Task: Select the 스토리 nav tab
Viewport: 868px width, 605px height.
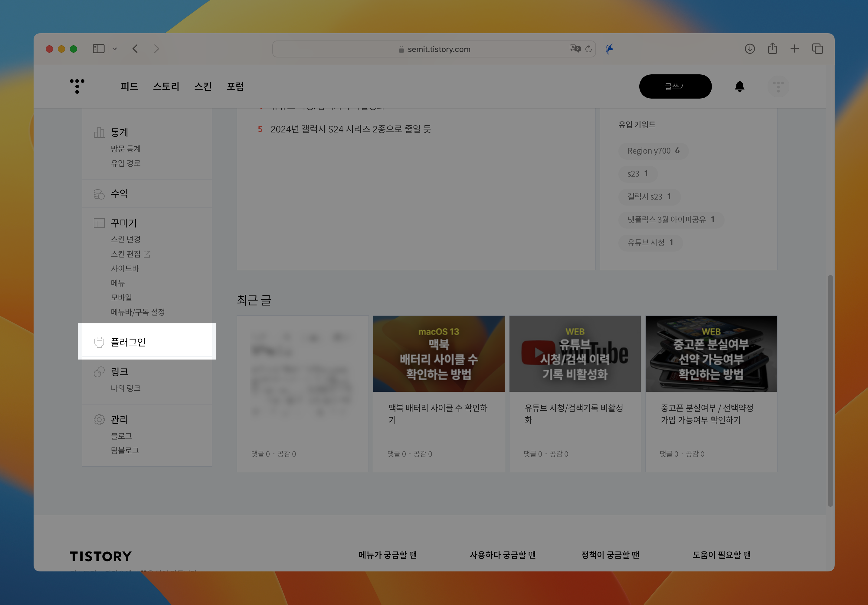Action: (x=166, y=86)
